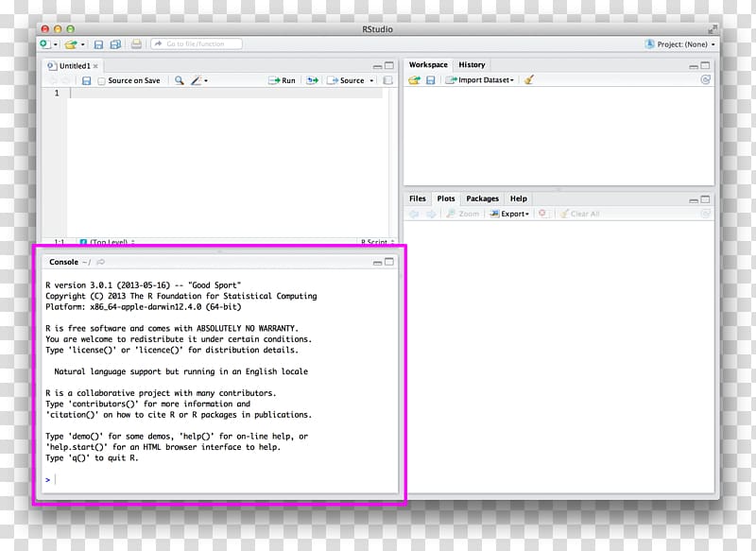Toggle the Source on Save checkbox
Image resolution: width=756 pixels, height=551 pixels.
coord(101,81)
